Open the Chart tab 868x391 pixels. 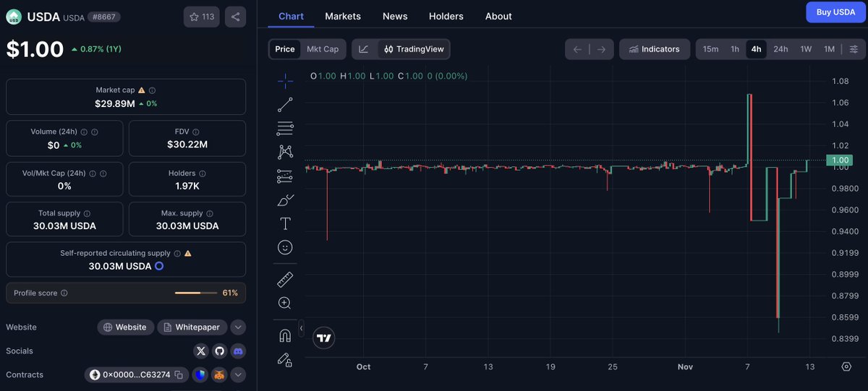pyautogui.click(x=291, y=16)
